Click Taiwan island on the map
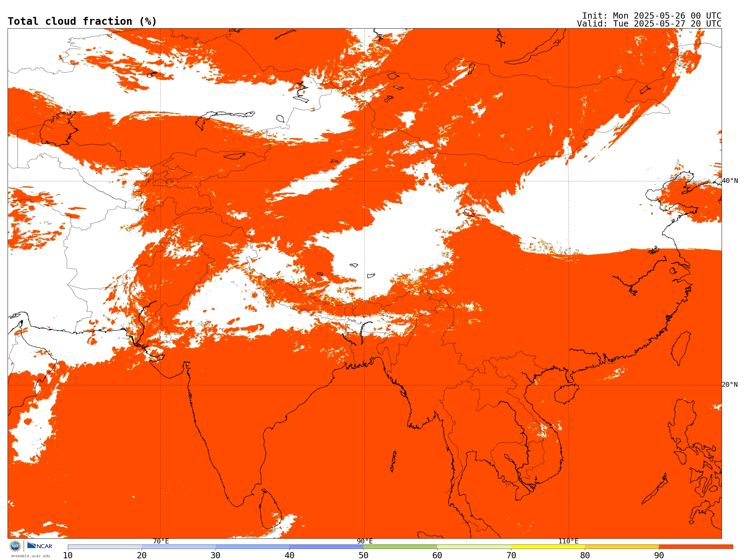The height and width of the screenshot is (560, 744). click(681, 348)
